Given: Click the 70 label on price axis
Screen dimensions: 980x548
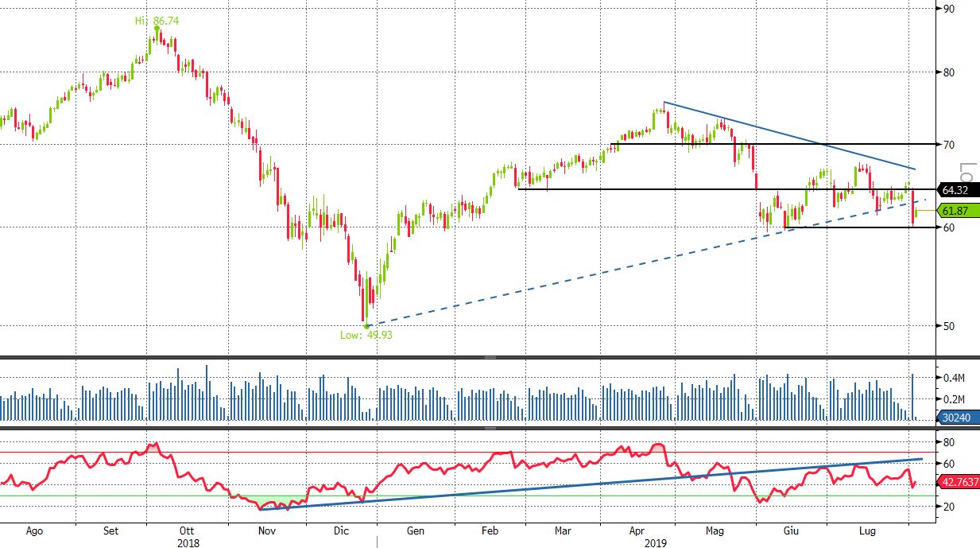Looking at the screenshot, I should coord(949,145).
